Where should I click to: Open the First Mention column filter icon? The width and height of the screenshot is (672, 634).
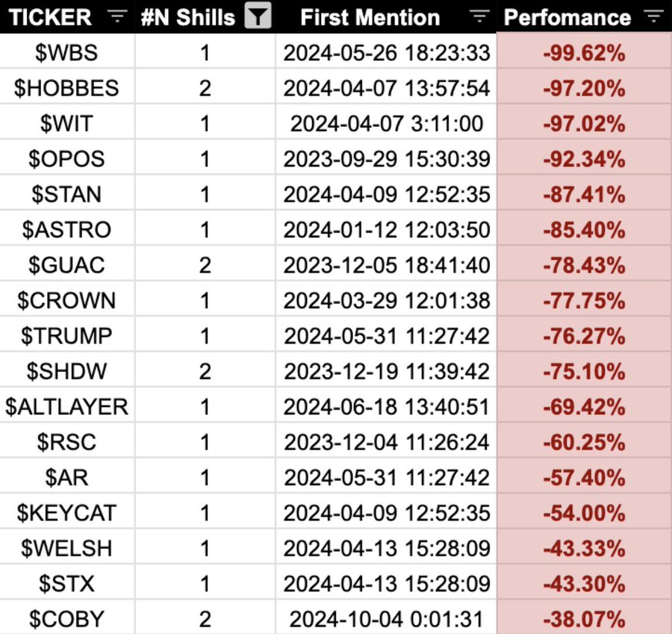480,16
